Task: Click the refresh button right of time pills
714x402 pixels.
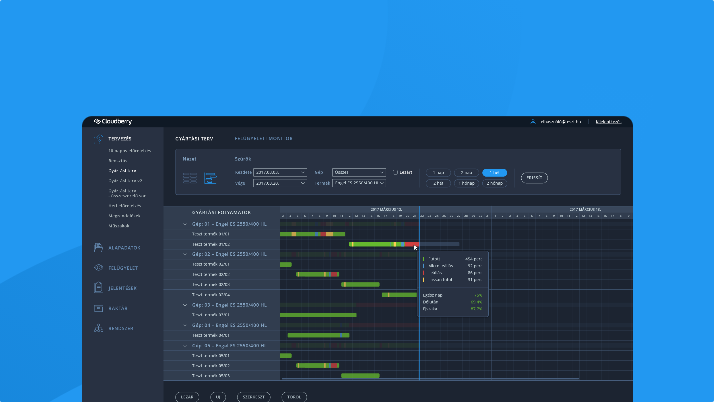Action: (x=534, y=178)
